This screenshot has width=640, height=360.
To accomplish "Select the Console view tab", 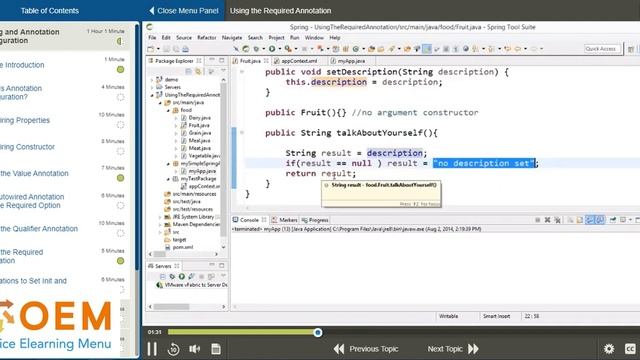I will [x=249, y=220].
